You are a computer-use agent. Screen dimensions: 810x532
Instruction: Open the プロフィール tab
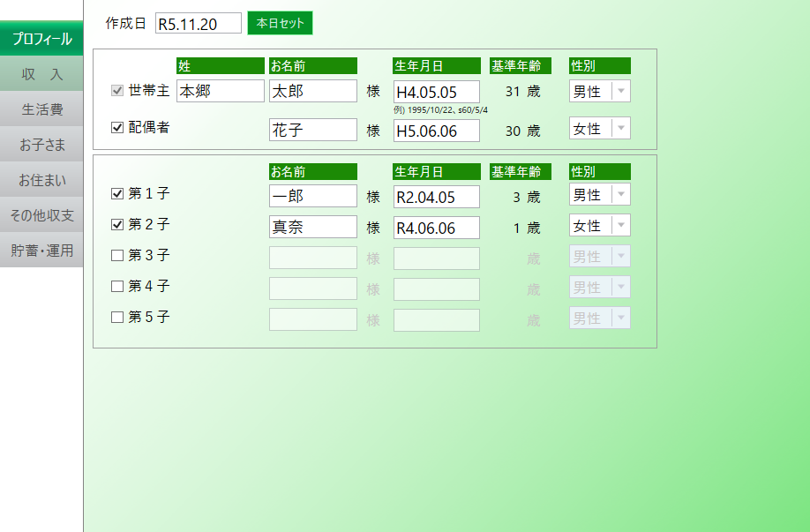pyautogui.click(x=41, y=39)
